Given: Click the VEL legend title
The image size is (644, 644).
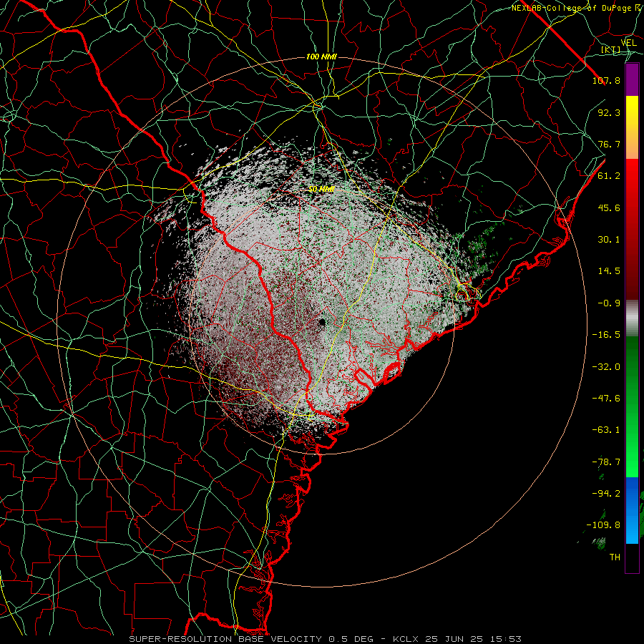Looking at the screenshot, I should (629, 43).
